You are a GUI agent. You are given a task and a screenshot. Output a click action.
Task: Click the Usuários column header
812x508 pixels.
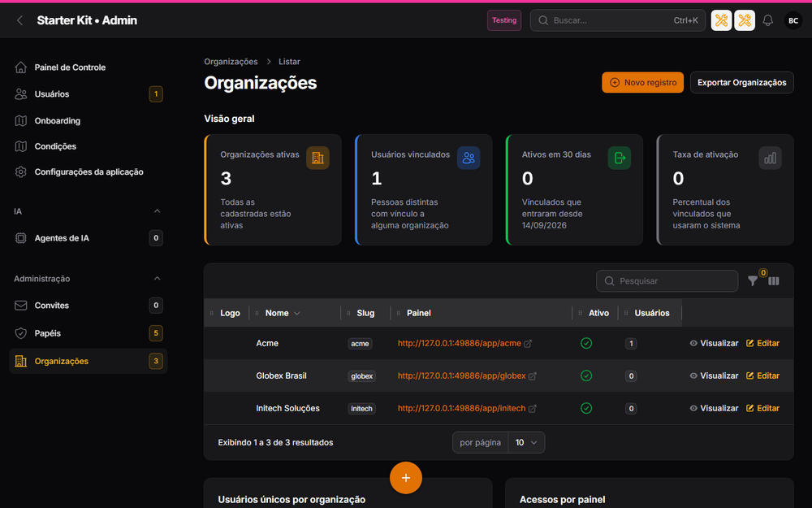pos(652,313)
